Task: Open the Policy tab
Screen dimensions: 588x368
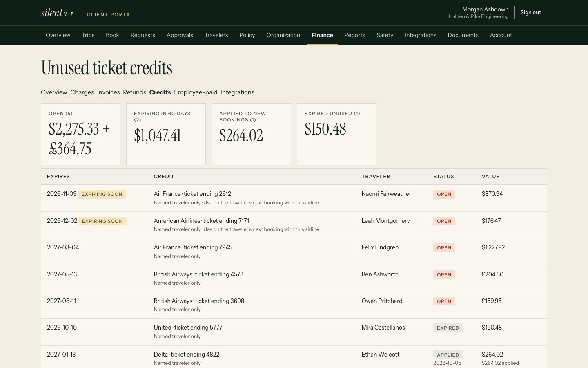Action: tap(247, 35)
